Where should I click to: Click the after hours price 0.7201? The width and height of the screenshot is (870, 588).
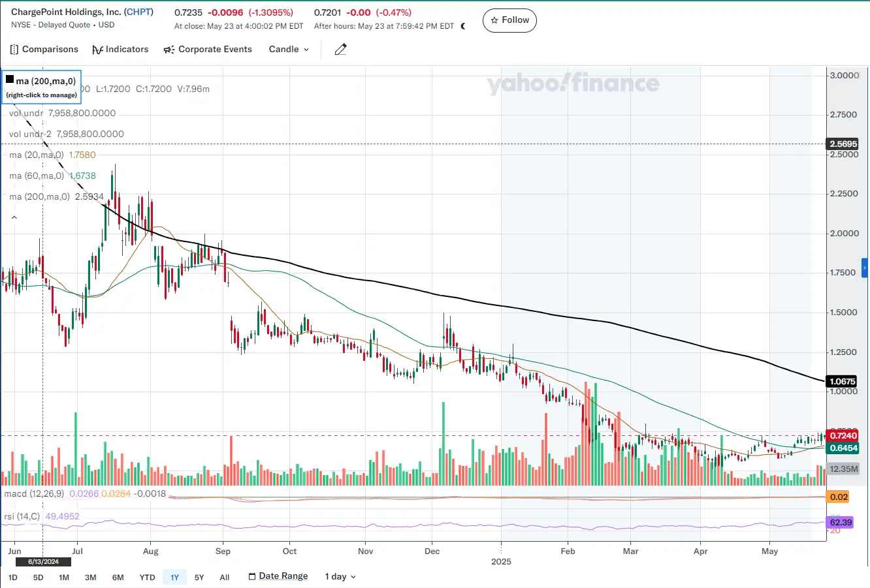tap(328, 13)
